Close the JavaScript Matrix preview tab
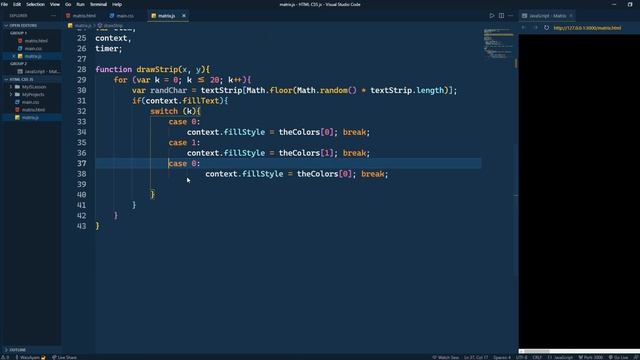 click(571, 16)
